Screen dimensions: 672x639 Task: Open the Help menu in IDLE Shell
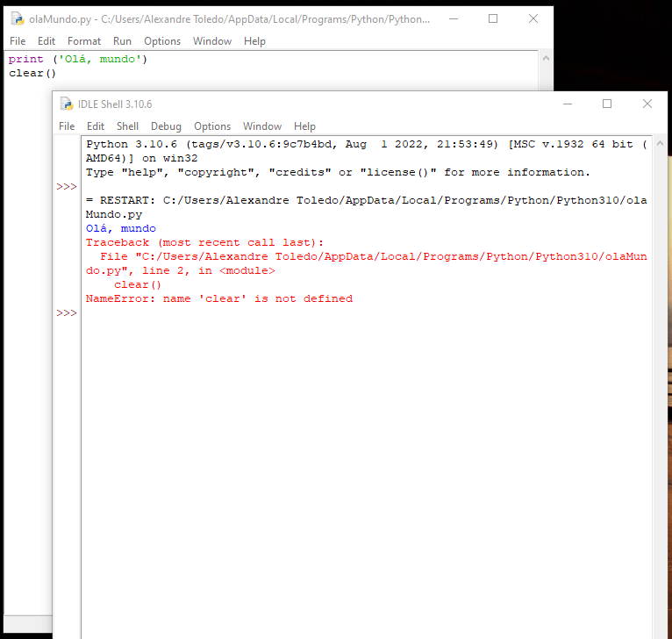coord(304,126)
